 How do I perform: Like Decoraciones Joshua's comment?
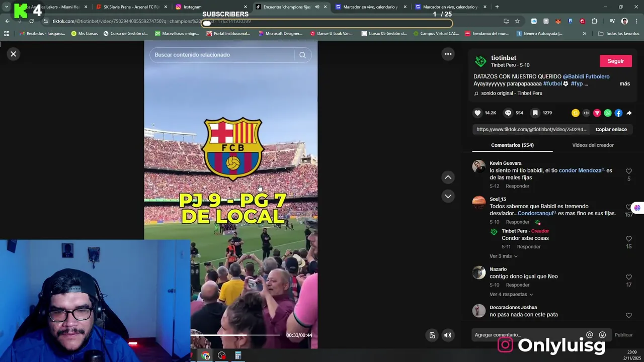628,315
